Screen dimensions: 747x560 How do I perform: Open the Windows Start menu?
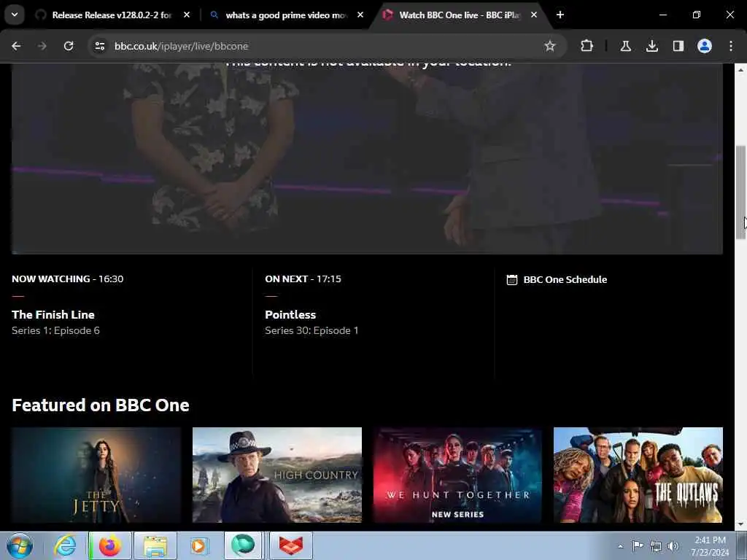click(20, 545)
